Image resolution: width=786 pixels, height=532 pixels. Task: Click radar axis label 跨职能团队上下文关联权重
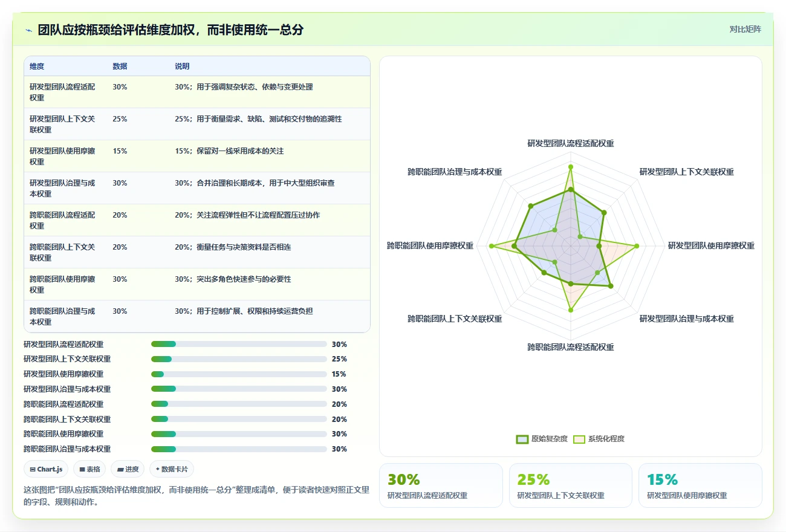click(x=455, y=319)
